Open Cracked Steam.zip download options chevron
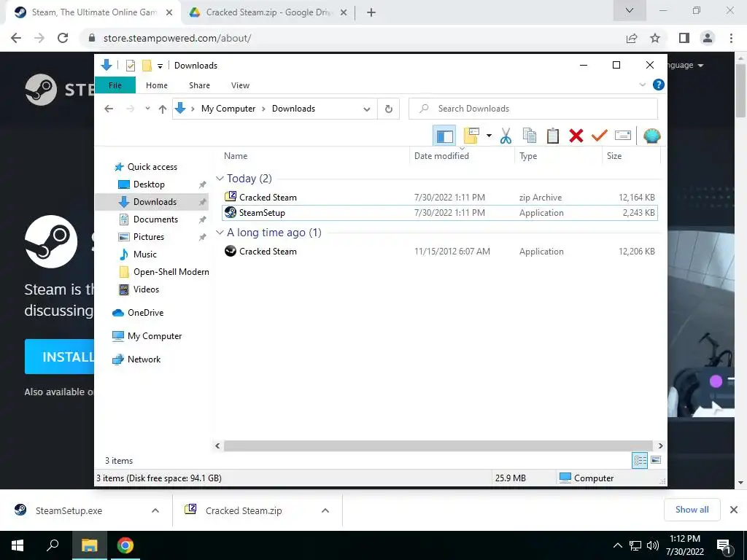This screenshot has width=747, height=560. [325, 510]
